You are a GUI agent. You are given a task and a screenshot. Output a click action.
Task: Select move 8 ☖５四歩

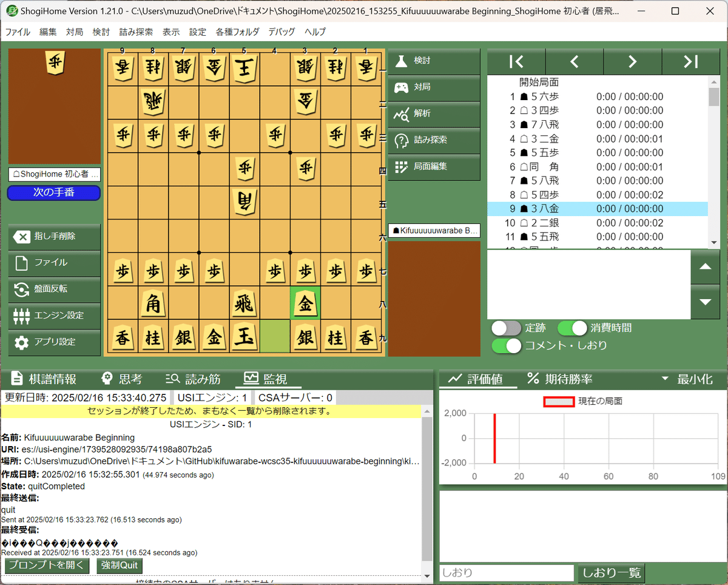(x=598, y=195)
